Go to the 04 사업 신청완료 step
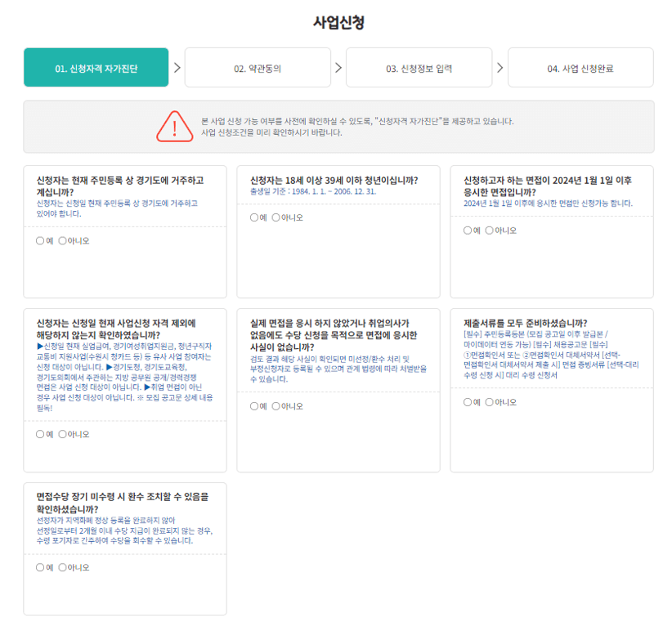672x622 pixels. pyautogui.click(x=580, y=67)
